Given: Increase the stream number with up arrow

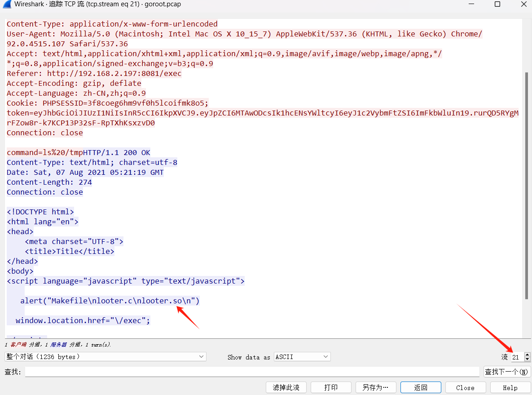Looking at the screenshot, I should 527,355.
